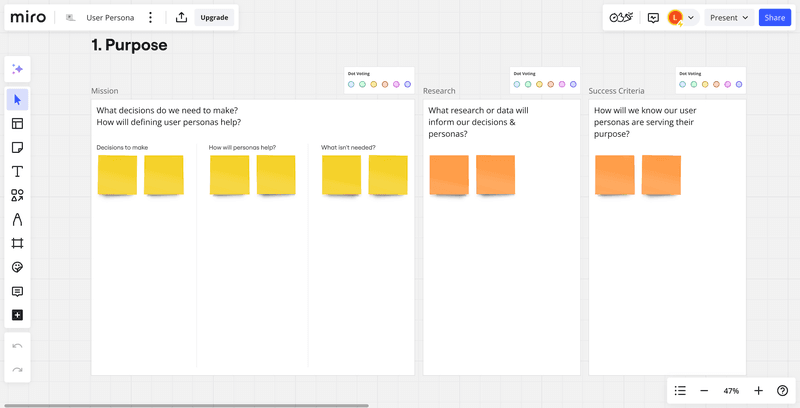The height and width of the screenshot is (408, 800).
Task: Select first yellow sticky under Decisions to make
Action: (x=117, y=175)
